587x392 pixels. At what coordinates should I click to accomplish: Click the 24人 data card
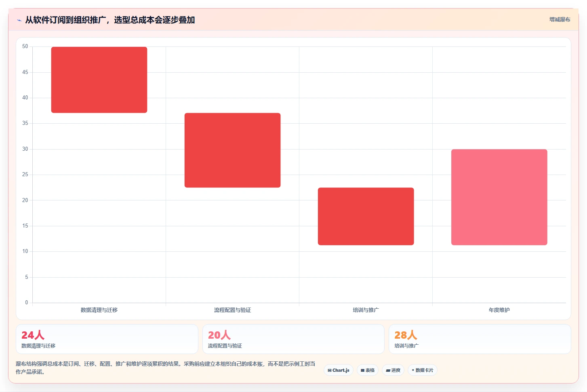coord(107,339)
